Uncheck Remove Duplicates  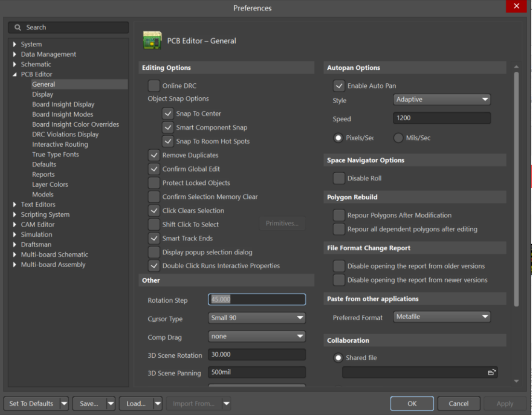(154, 156)
